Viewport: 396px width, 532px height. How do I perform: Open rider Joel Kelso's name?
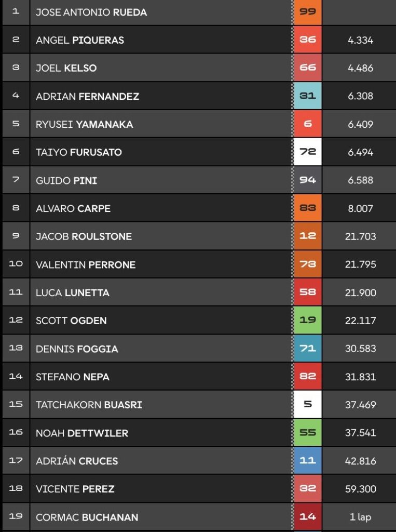tap(66, 68)
